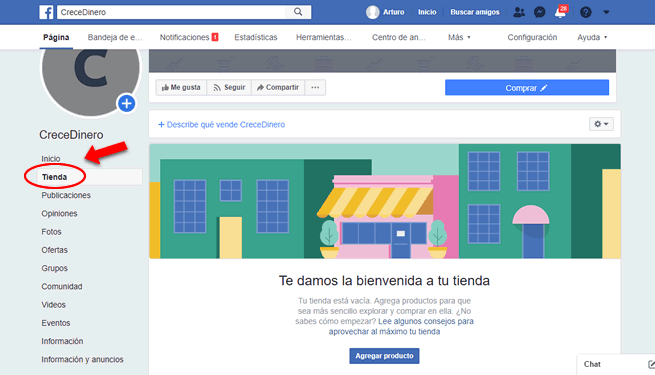Go to Inicio in top bar
Screen dimensions: 655x375
(x=427, y=12)
